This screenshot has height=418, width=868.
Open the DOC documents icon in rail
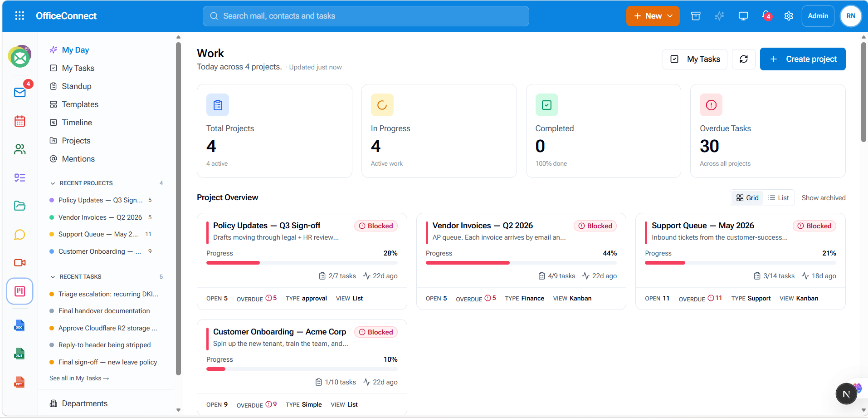tap(20, 325)
